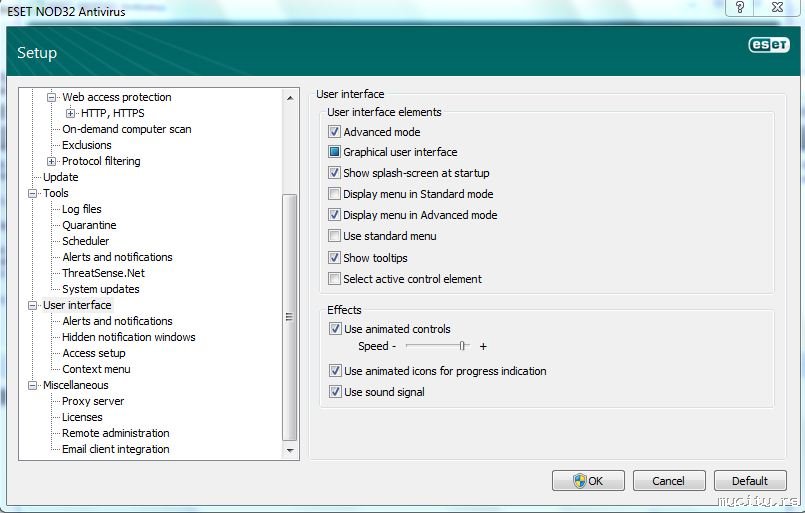Select Alerts and notifications under User interface
The height and width of the screenshot is (513, 805).
pyautogui.click(x=118, y=321)
